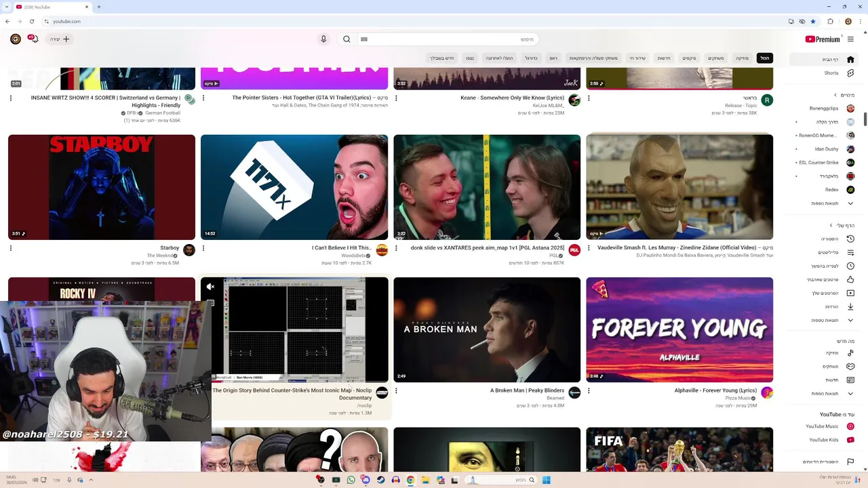Open Your videos in sidebar
The height and width of the screenshot is (488, 868).
tap(824, 293)
